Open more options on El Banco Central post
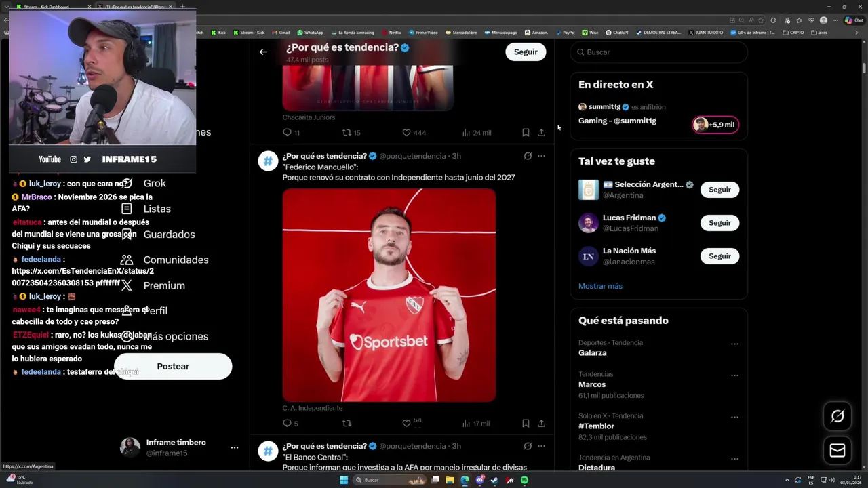Image resolution: width=868 pixels, height=488 pixels. pos(541,446)
